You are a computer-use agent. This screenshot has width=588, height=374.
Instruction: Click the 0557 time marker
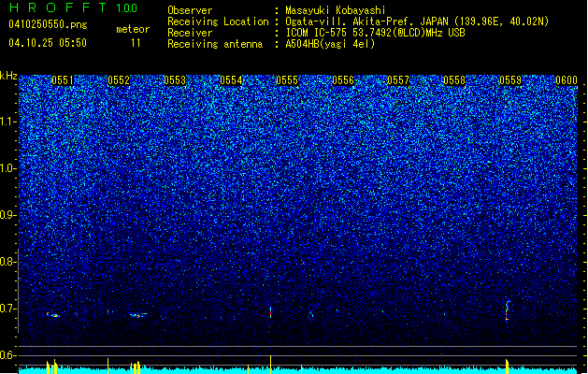click(398, 80)
